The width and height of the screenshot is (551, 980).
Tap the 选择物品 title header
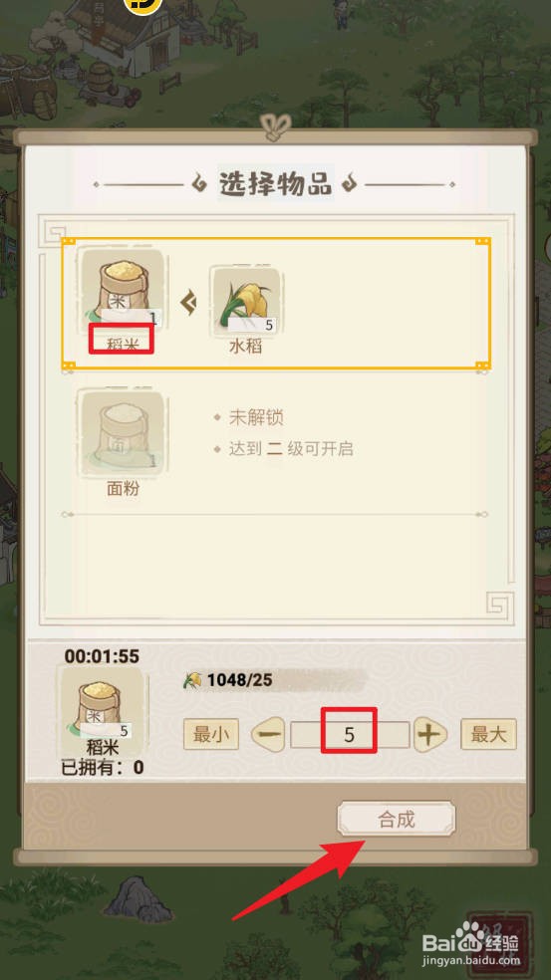[x=275, y=182]
